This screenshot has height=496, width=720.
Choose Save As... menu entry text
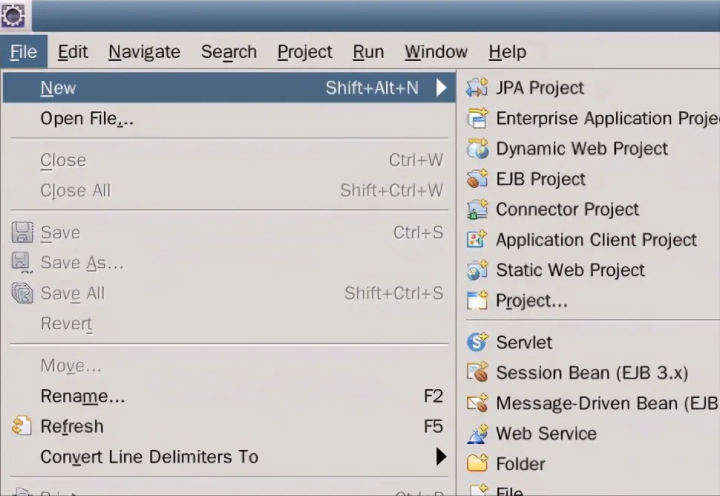82,263
